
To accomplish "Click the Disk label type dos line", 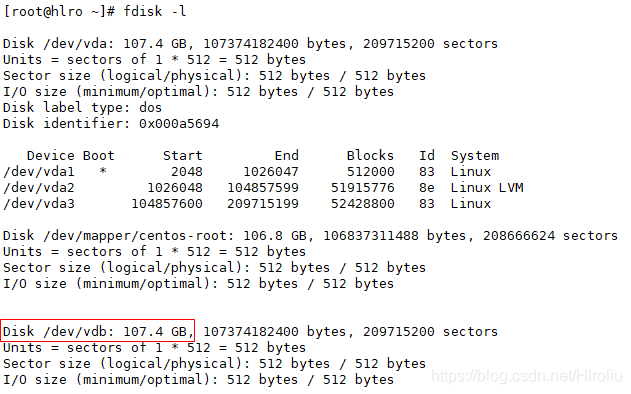I will tap(82, 107).
